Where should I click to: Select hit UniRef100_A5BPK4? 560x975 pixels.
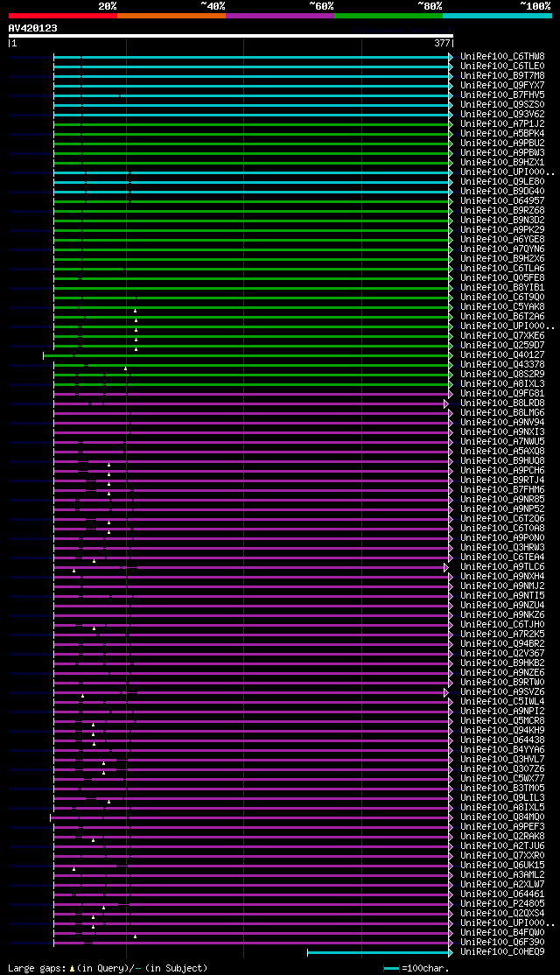pyautogui.click(x=503, y=134)
